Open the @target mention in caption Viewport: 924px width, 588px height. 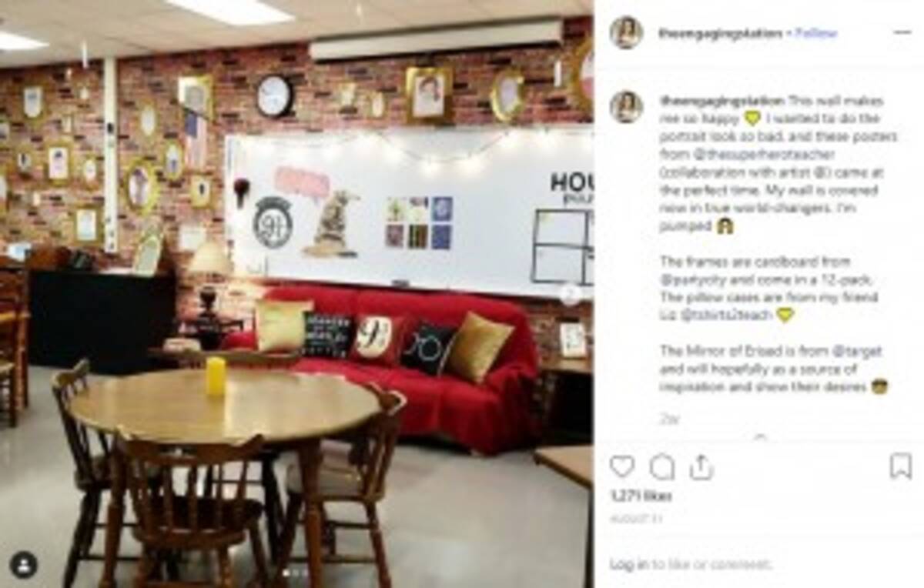(x=857, y=351)
